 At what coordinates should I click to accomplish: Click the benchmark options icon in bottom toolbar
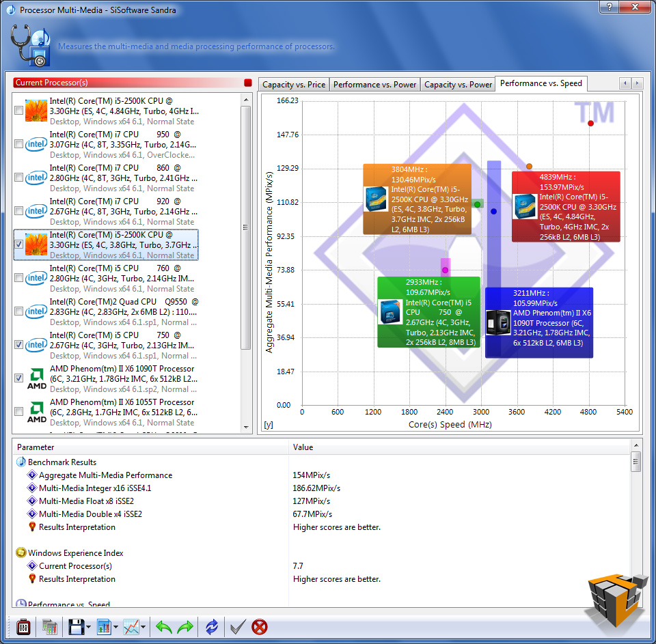(x=23, y=628)
